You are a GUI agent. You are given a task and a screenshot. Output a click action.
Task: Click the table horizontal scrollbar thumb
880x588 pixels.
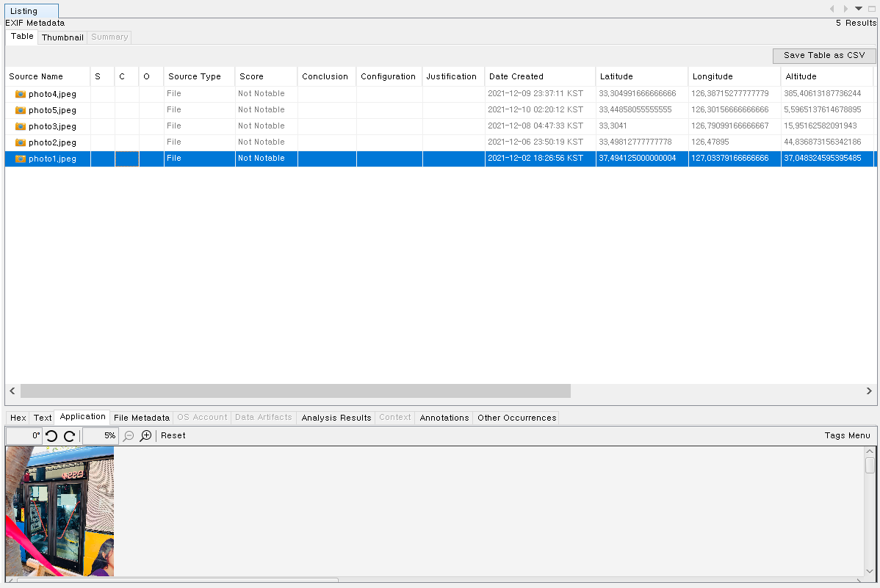pos(296,391)
